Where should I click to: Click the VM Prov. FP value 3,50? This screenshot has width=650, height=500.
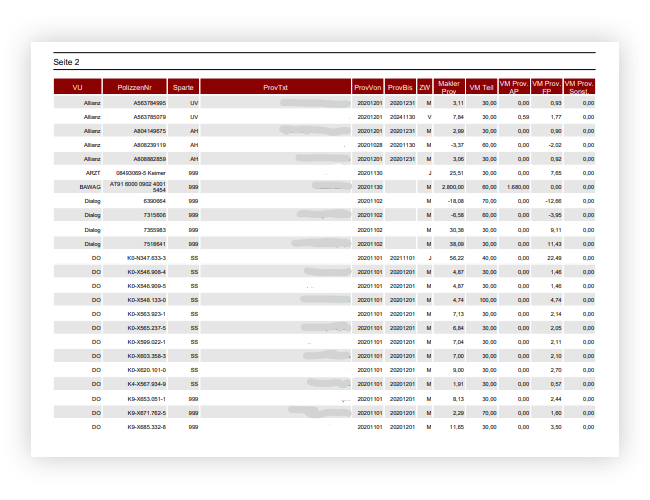[x=556, y=427]
